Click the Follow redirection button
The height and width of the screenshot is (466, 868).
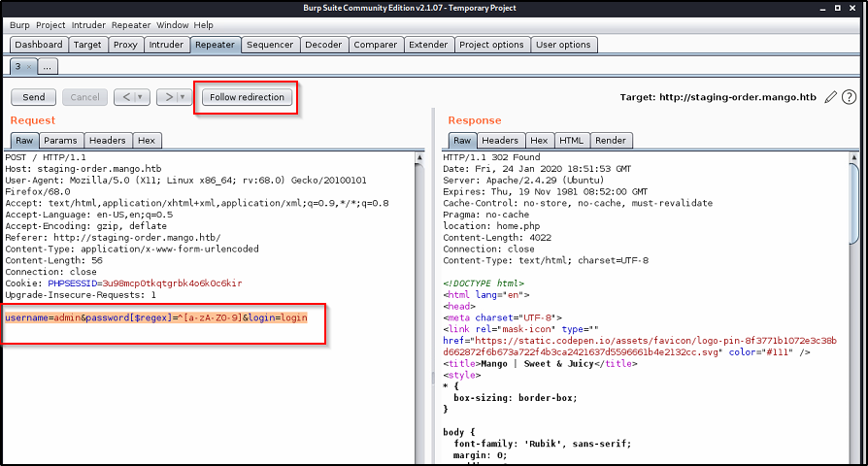tap(247, 97)
